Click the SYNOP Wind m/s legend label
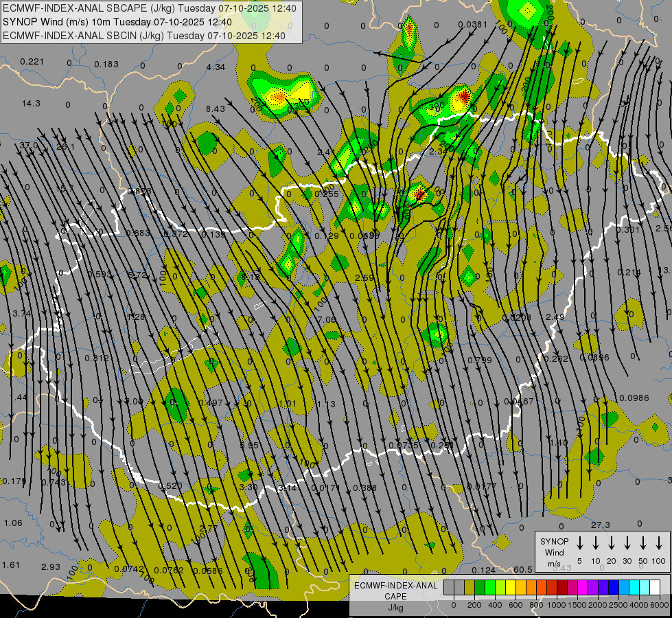 coord(555,552)
